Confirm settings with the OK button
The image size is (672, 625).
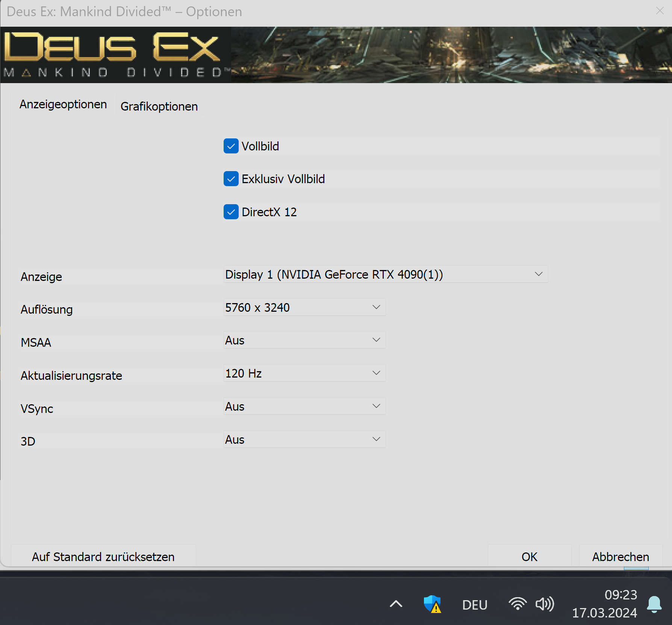(x=529, y=556)
